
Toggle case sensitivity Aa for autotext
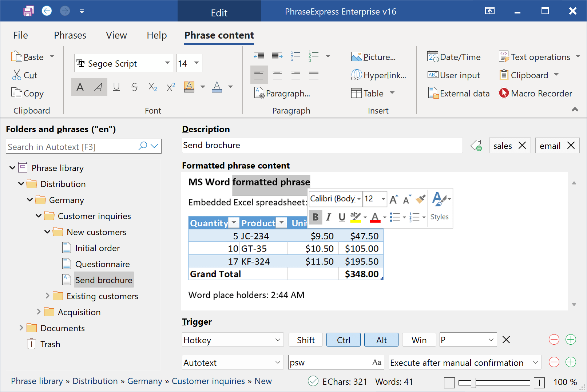pos(377,363)
